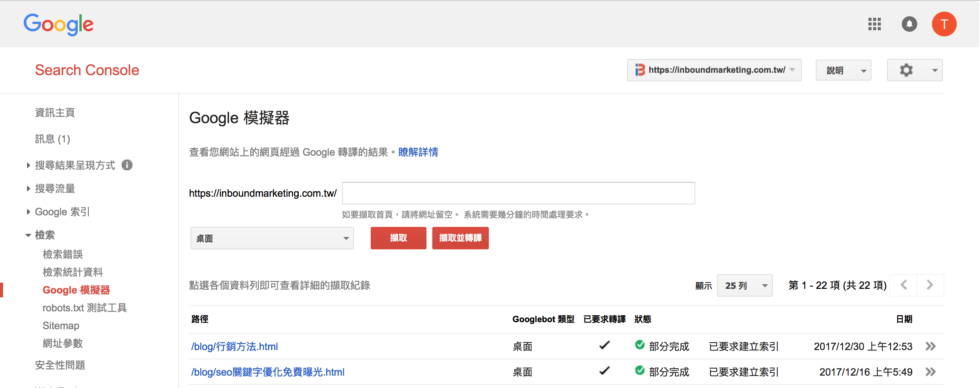
Task: Open details via double-arrow on 行銷方法 row
Action: coord(931,346)
